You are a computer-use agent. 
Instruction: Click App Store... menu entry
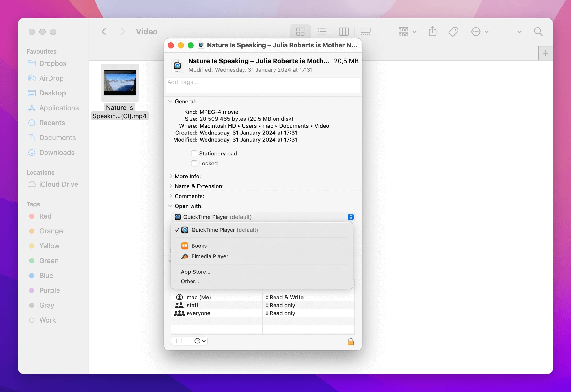tap(196, 272)
